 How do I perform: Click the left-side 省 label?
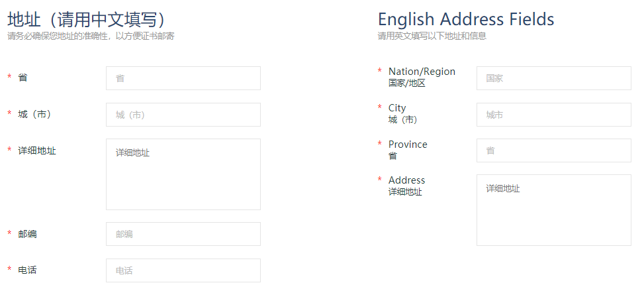click(23, 78)
